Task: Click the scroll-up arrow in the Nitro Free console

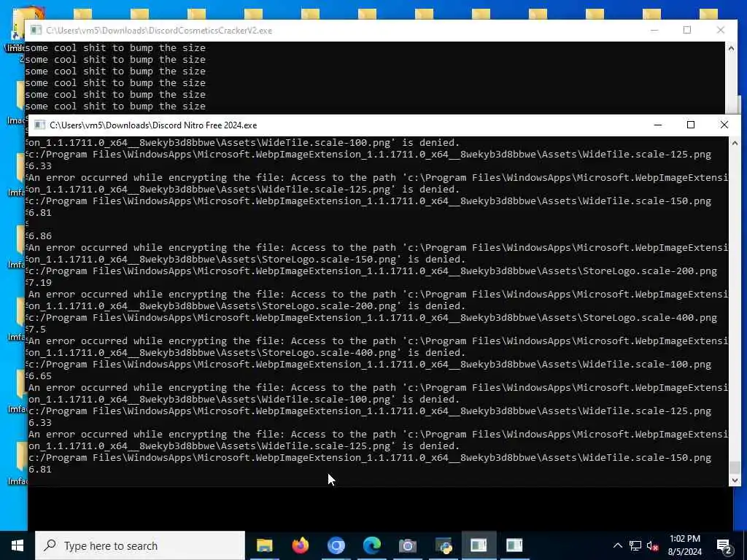Action: point(735,143)
